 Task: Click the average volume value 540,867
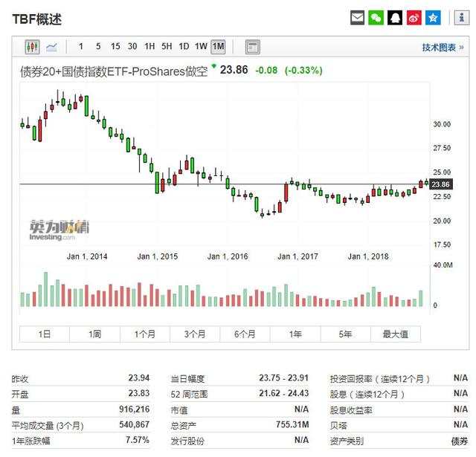click(x=134, y=424)
